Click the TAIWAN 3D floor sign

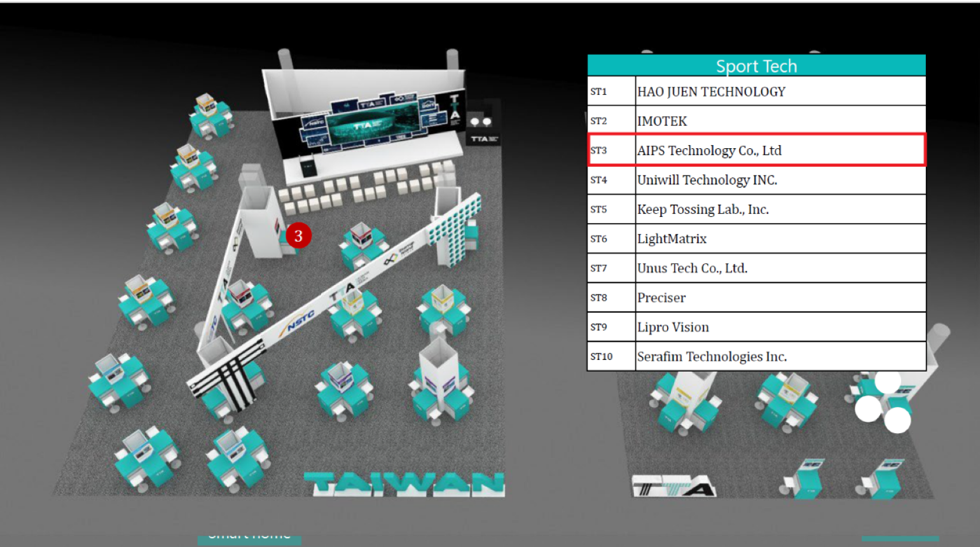[404, 484]
